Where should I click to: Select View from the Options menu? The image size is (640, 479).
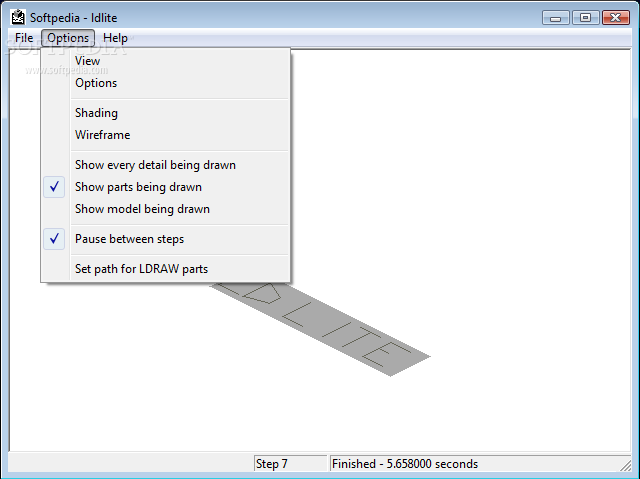pos(166,61)
